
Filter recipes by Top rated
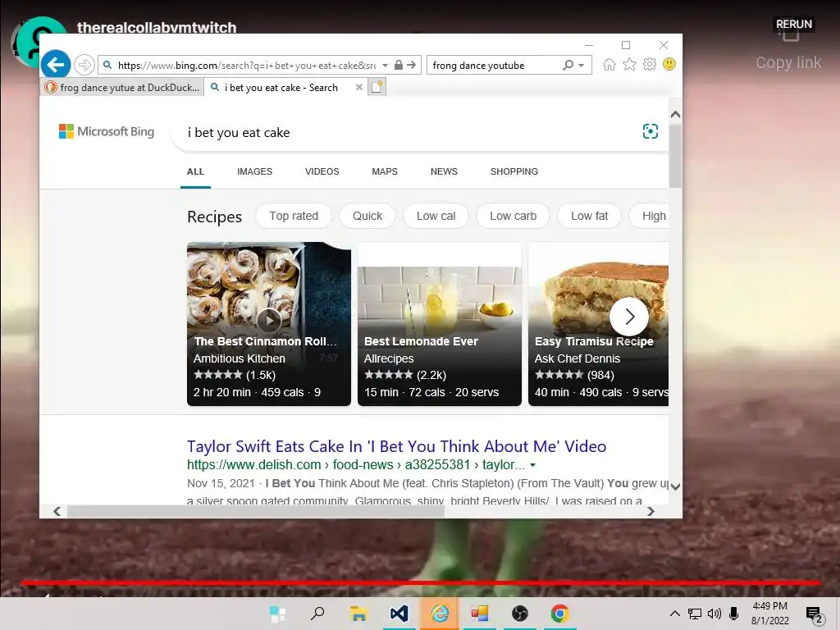294,216
